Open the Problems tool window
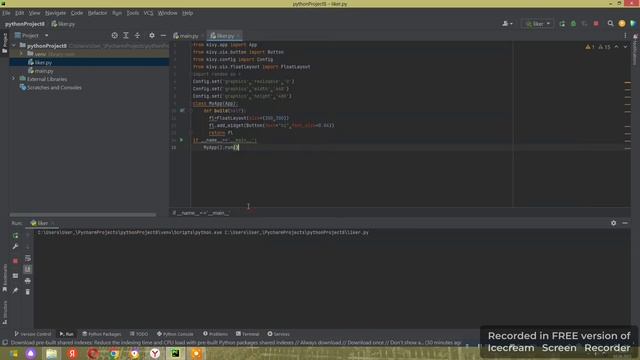The width and height of the screenshot is (640, 360). point(215,334)
